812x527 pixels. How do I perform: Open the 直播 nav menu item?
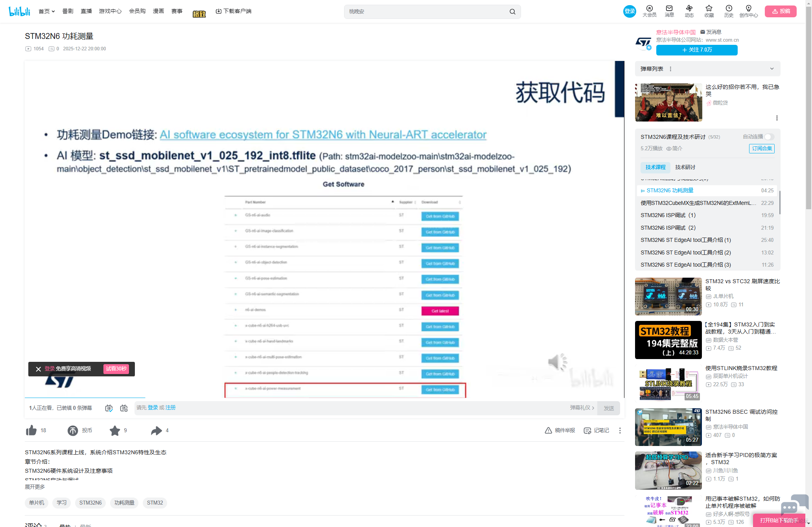pos(86,11)
